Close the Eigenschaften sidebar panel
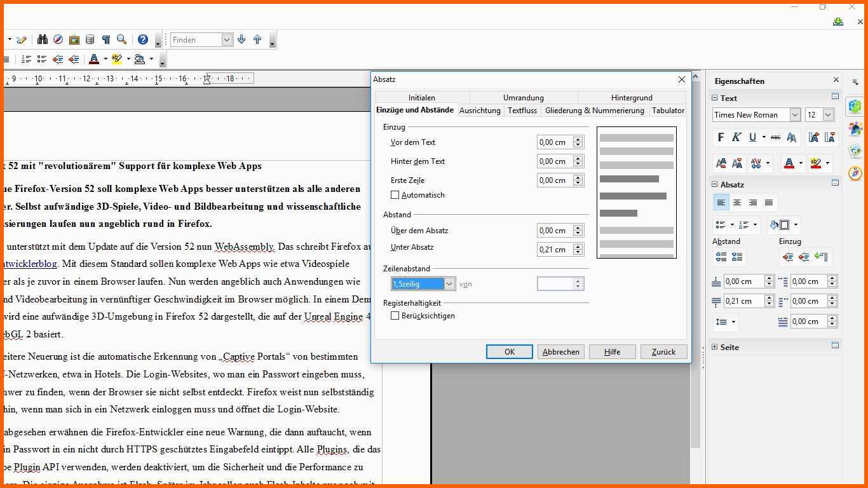The image size is (868, 488). click(x=836, y=80)
